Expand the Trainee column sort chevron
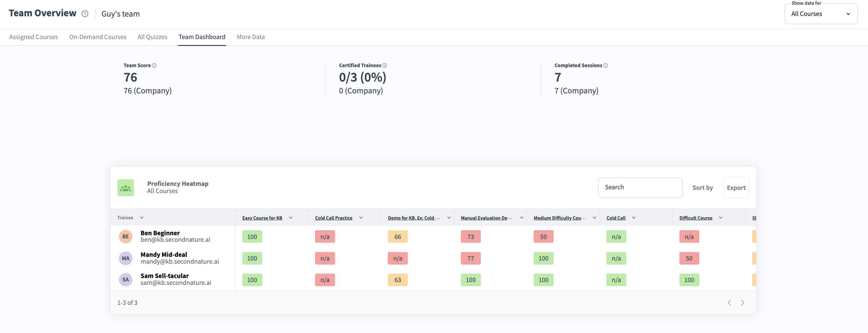Image resolution: width=868 pixels, height=333 pixels. point(142,218)
